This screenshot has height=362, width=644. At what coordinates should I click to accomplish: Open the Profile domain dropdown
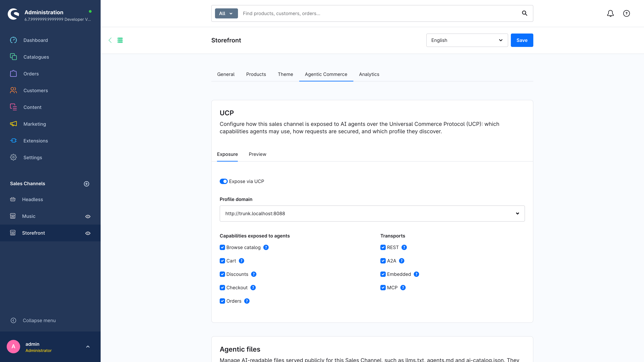coord(372,213)
